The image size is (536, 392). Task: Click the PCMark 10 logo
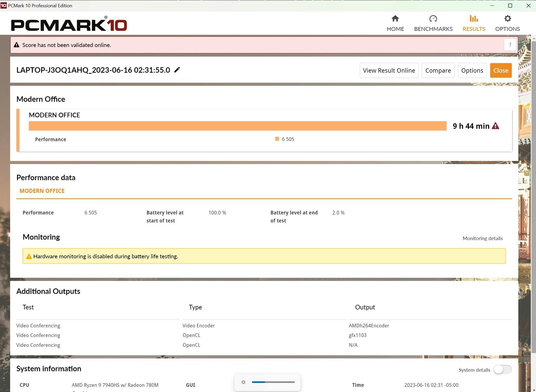click(x=69, y=24)
